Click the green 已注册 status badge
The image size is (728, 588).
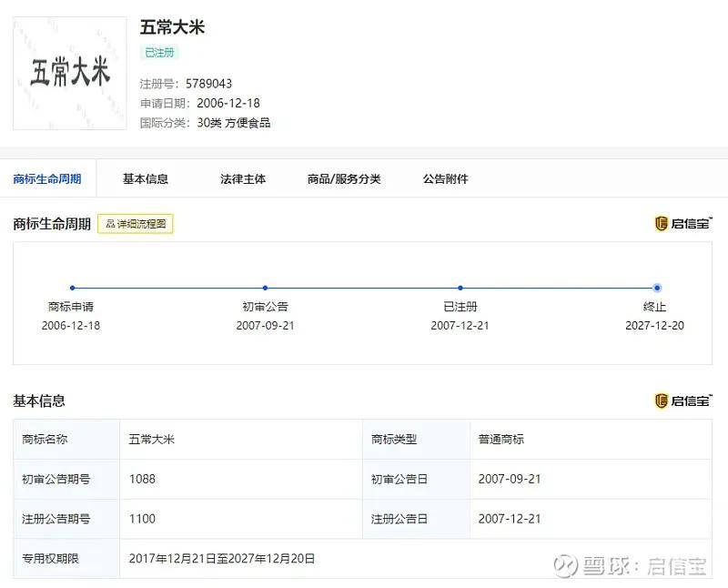[x=159, y=53]
